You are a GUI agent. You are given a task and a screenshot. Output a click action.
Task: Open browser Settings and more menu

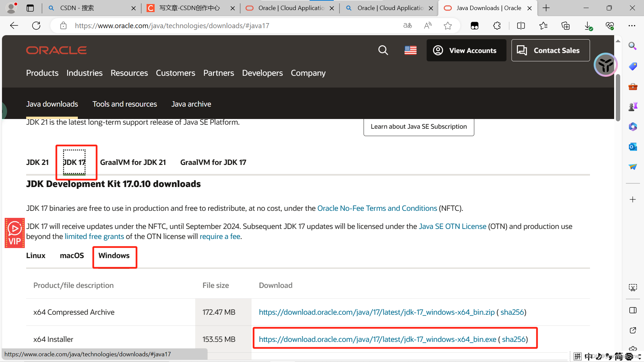tap(632, 26)
